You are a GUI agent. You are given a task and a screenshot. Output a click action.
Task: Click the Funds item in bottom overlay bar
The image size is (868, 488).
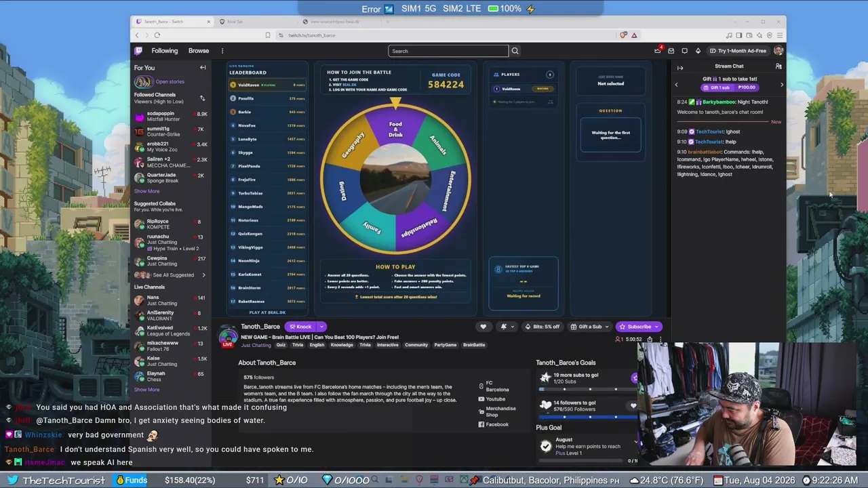click(x=132, y=481)
